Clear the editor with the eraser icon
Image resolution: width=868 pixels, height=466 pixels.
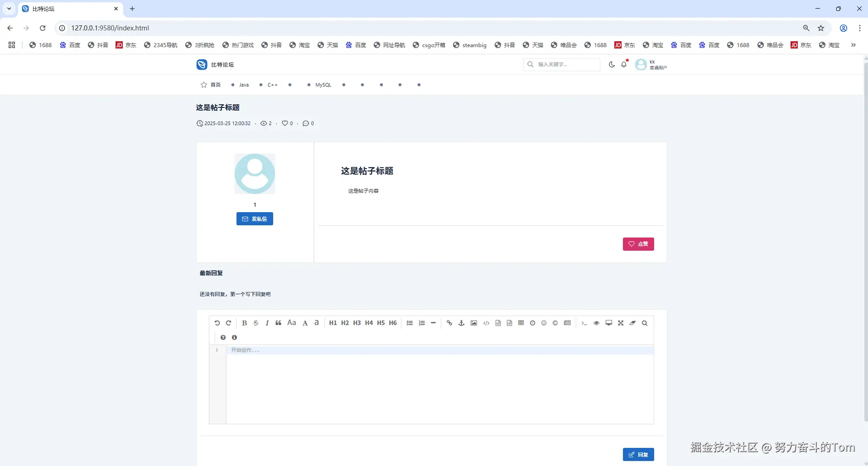(x=632, y=323)
